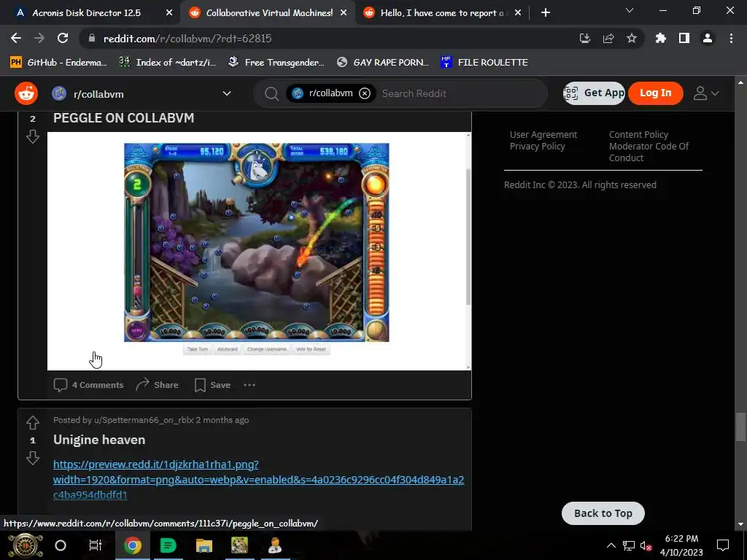Click the address bar URL
Viewport: 747px width, 560px height.
click(187, 39)
